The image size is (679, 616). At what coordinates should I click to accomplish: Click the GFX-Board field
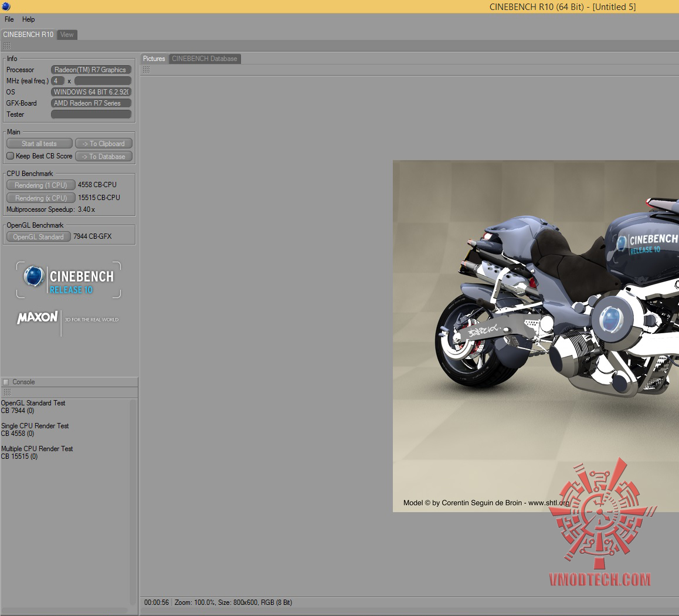tap(91, 103)
